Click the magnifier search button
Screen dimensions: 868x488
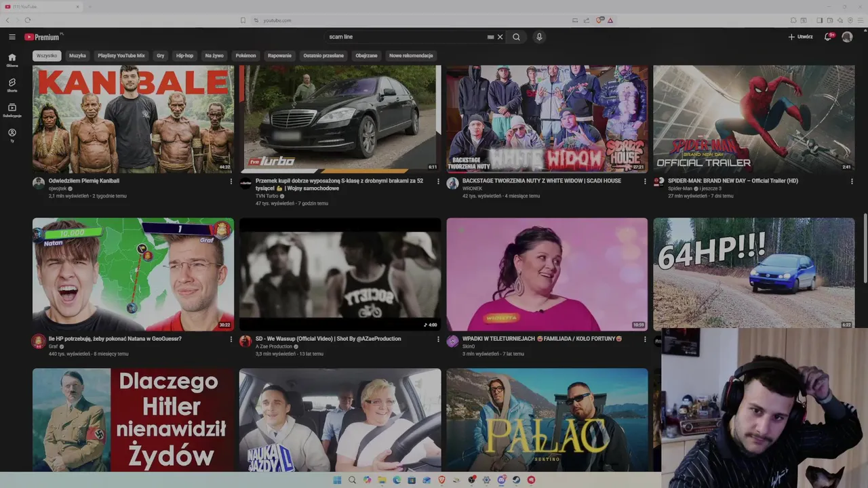[x=516, y=37]
